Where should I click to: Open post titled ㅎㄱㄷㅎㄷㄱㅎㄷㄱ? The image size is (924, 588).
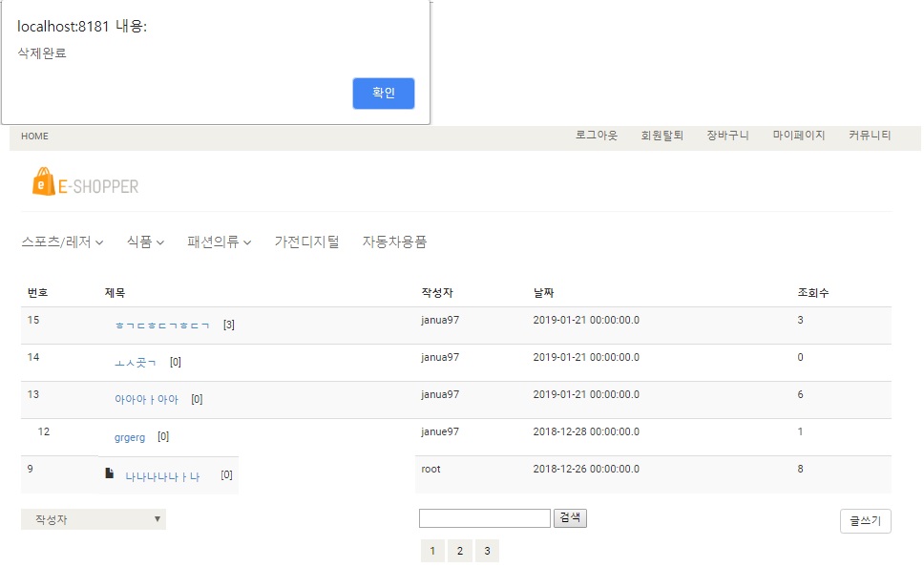(162, 325)
